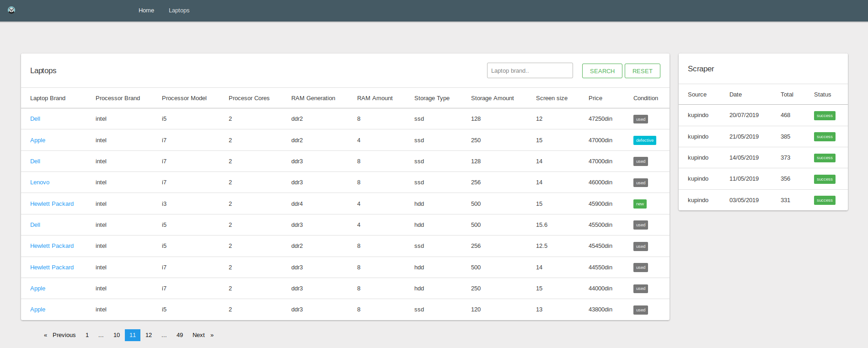Click the price 43800din cell
This screenshot has width=868, height=348.
[x=600, y=310]
